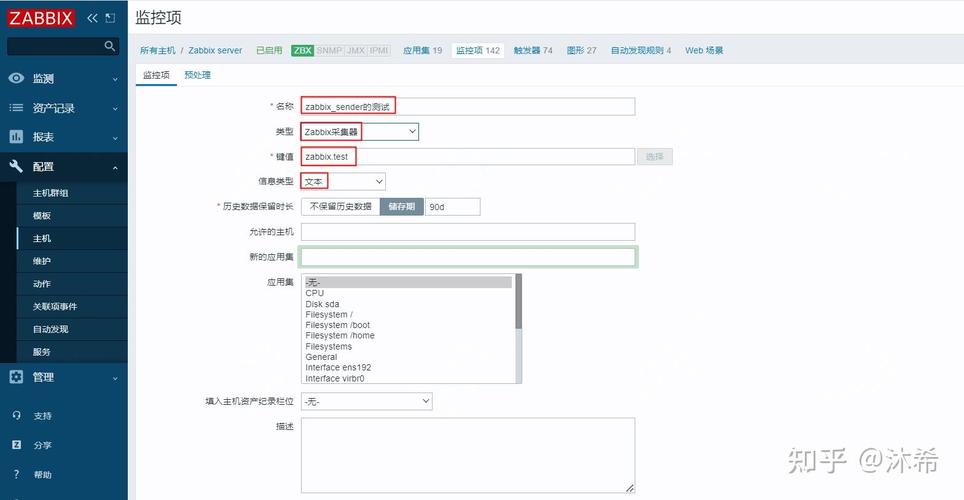This screenshot has width=964, height=500.
Task: Click the 已启用 status link
Action: click(269, 50)
